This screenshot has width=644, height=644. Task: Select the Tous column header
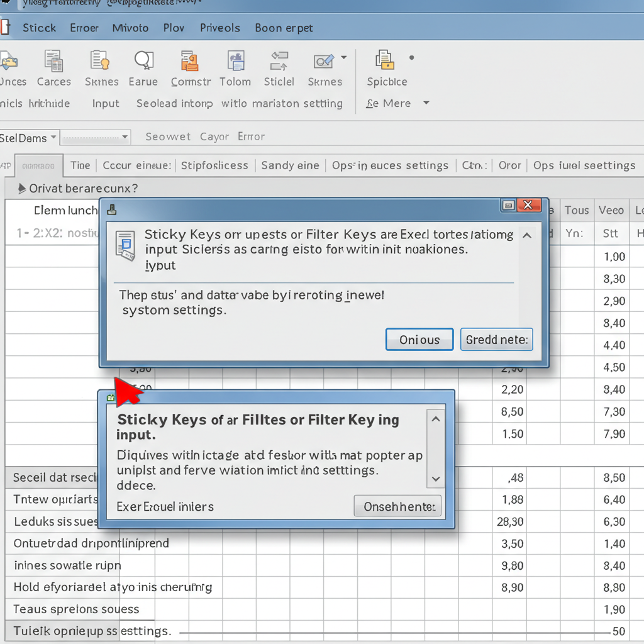tap(577, 210)
